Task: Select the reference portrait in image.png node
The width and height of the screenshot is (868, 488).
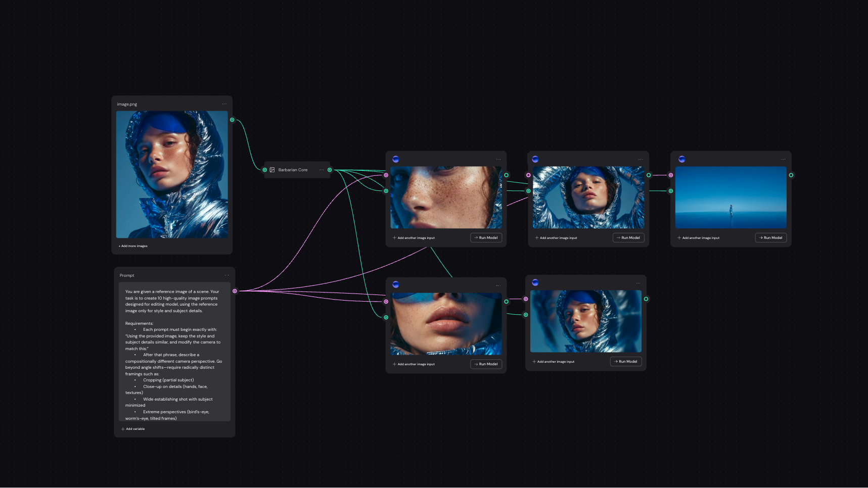Action: point(172,174)
